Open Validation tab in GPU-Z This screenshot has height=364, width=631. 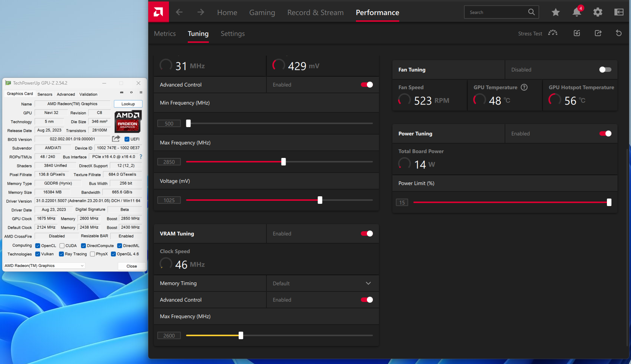tap(88, 94)
